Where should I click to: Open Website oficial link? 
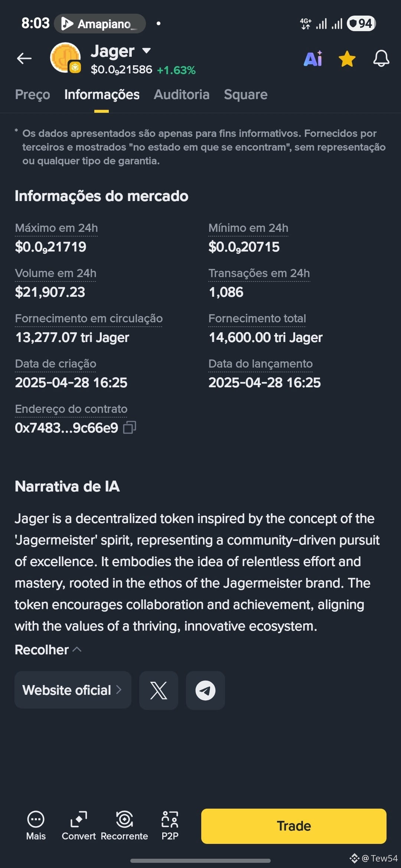coord(73,690)
